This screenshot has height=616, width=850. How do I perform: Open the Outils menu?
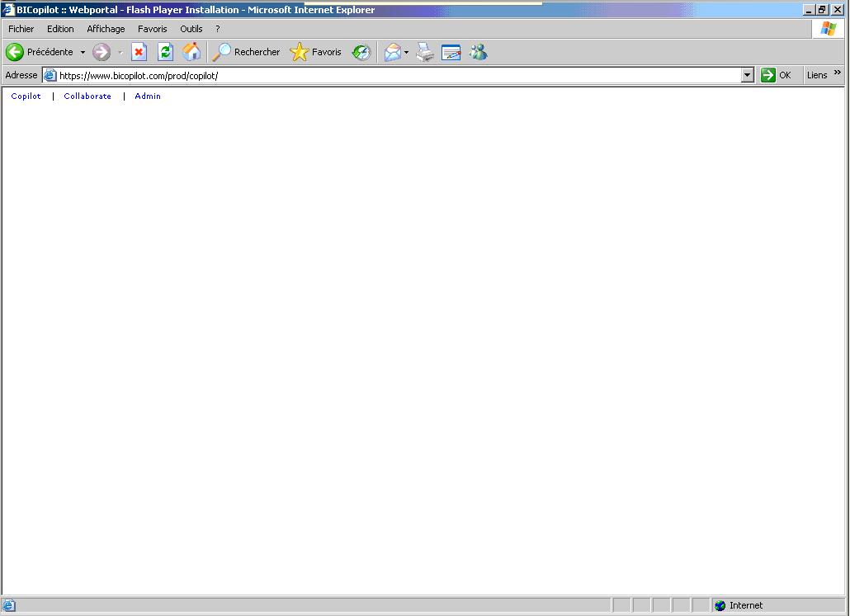click(x=191, y=28)
